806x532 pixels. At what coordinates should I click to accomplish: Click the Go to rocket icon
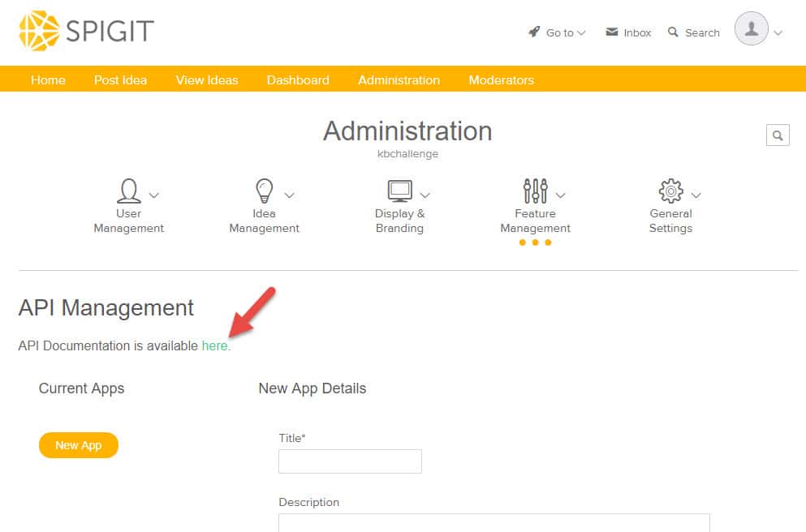(x=534, y=32)
